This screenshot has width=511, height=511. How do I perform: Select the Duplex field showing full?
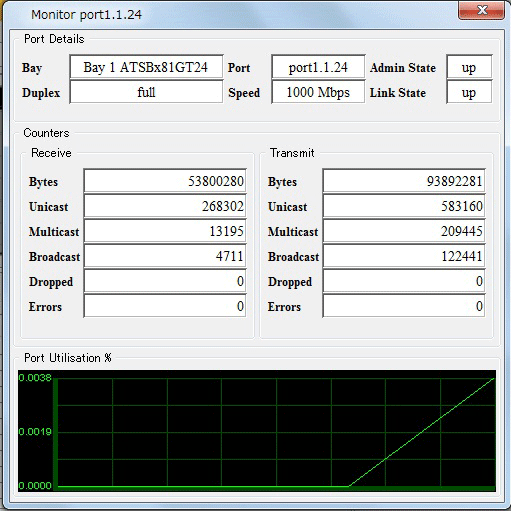(146, 92)
